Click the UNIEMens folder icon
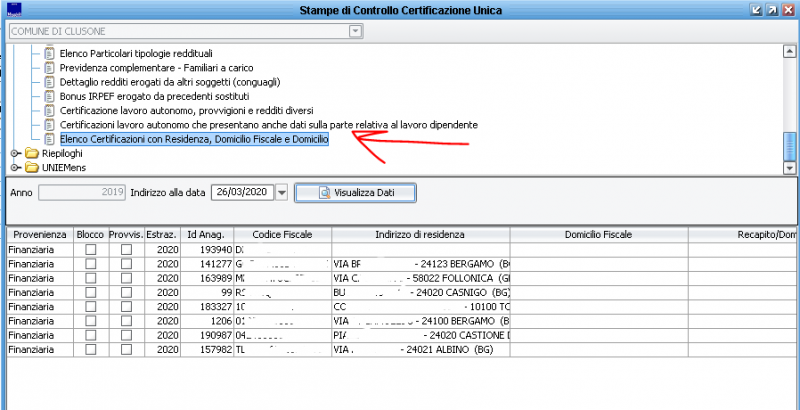800x410 pixels. (31, 168)
